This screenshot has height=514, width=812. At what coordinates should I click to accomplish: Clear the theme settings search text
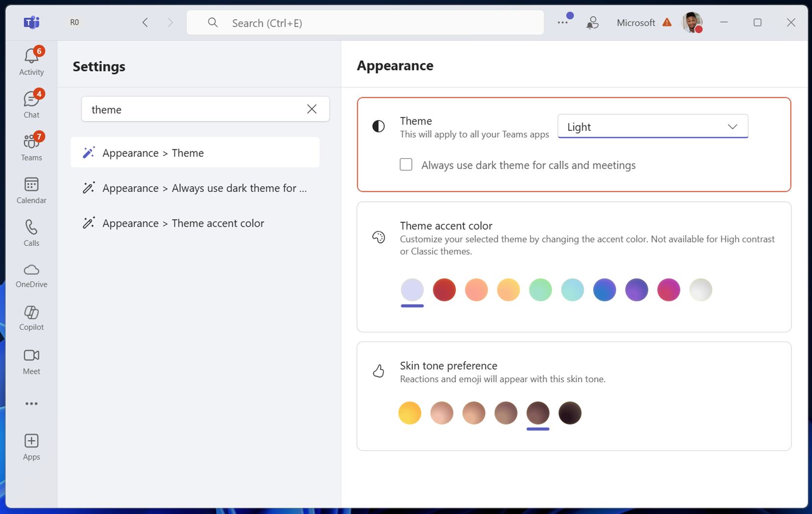click(312, 109)
